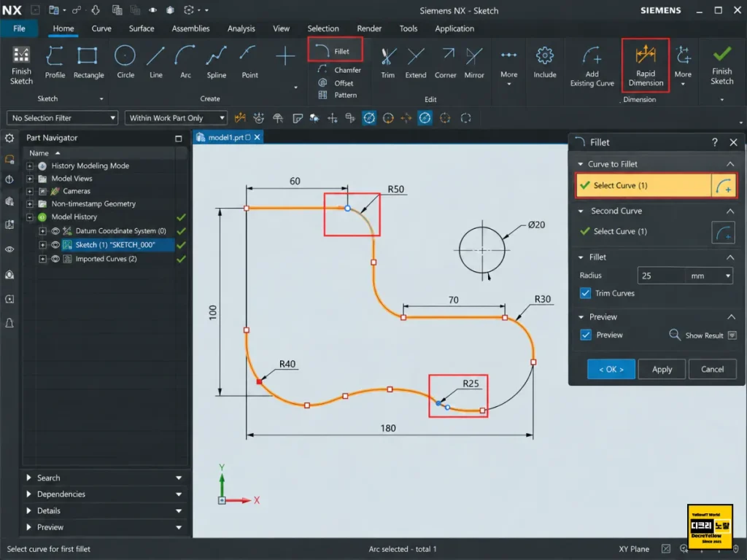Click the Radius value field
Image resolution: width=747 pixels, height=560 pixels.
661,276
